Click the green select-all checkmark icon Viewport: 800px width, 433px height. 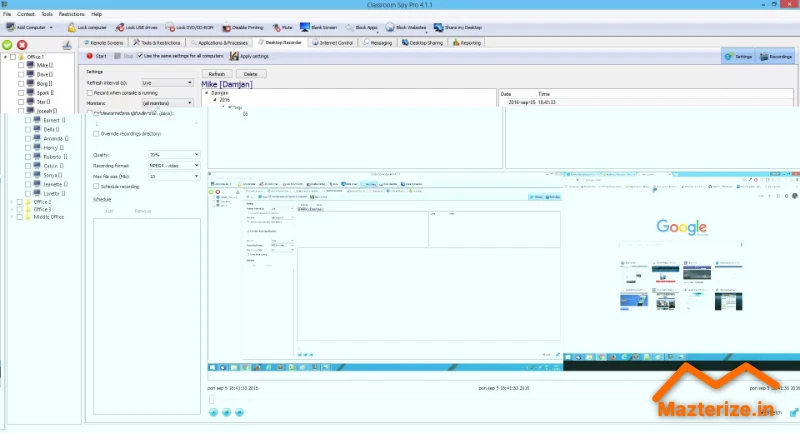8,44
